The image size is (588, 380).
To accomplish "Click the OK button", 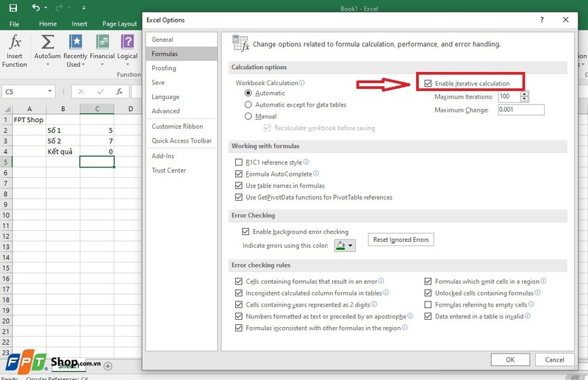I will (510, 359).
